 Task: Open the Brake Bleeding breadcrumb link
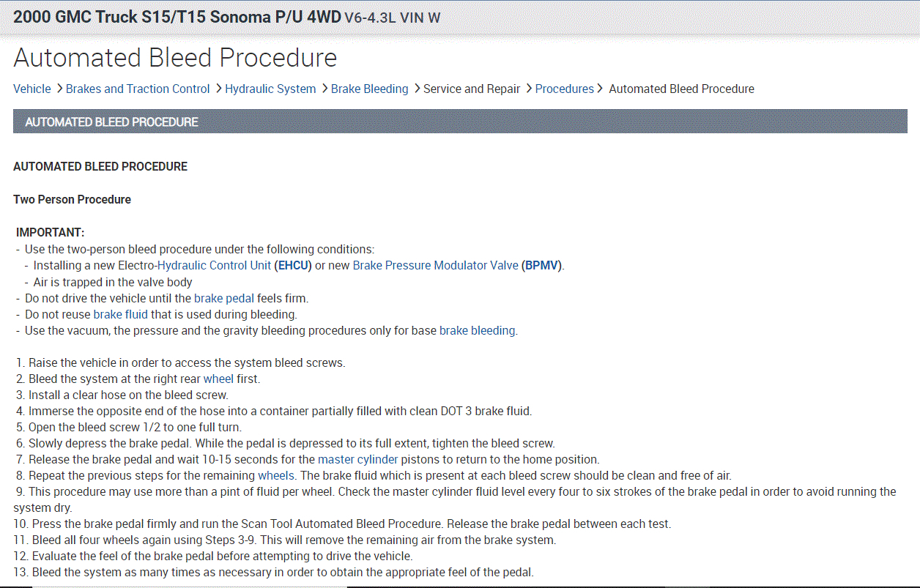point(369,89)
